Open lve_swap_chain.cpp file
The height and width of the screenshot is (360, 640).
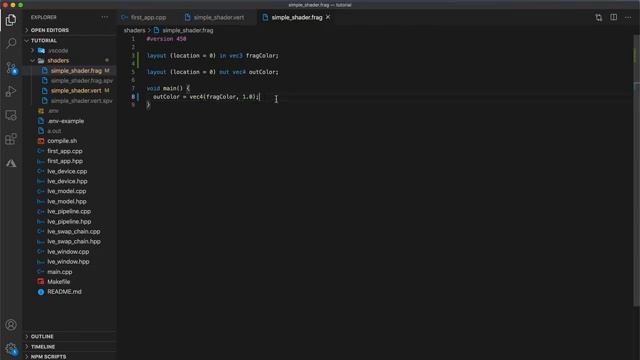pos(70,231)
